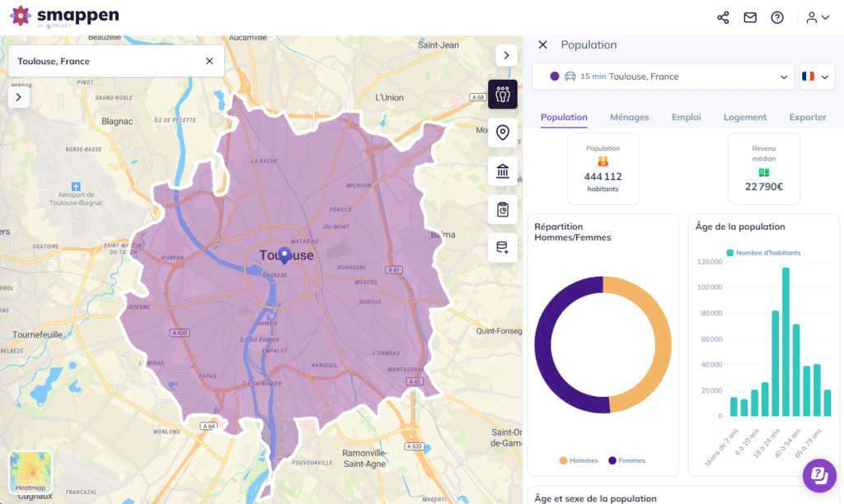Enable the Heatmap view thumbnail
Screen dimensions: 844x504
pyautogui.click(x=30, y=472)
